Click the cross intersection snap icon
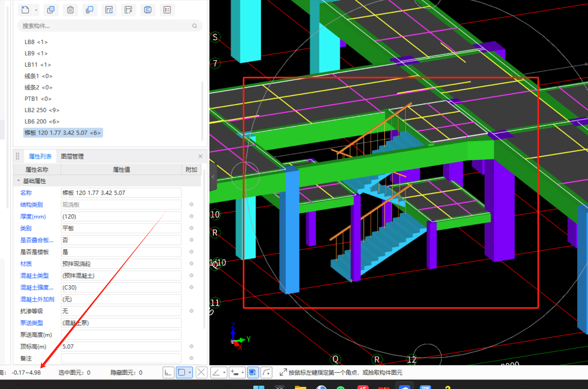This screenshot has height=389, width=588. coord(201,372)
